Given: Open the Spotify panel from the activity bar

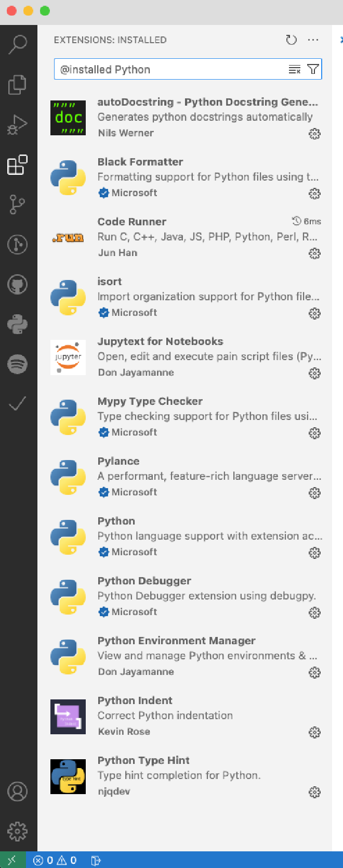Looking at the screenshot, I should [18, 364].
